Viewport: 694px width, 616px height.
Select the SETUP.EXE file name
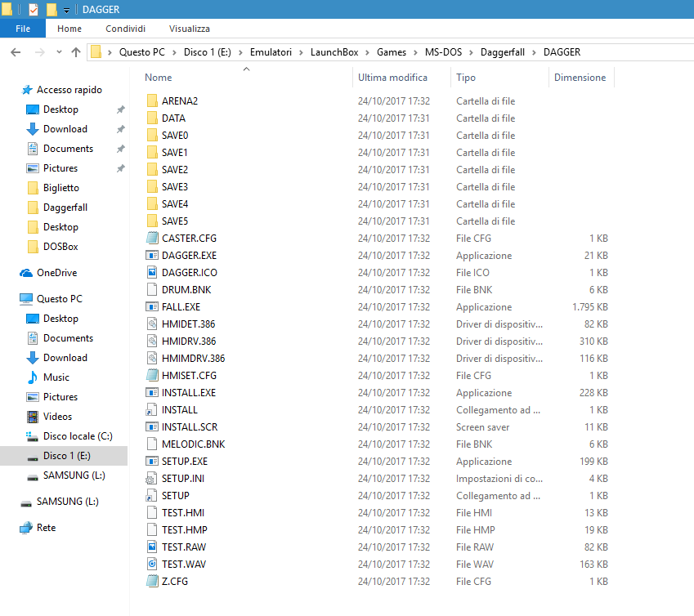(x=185, y=462)
